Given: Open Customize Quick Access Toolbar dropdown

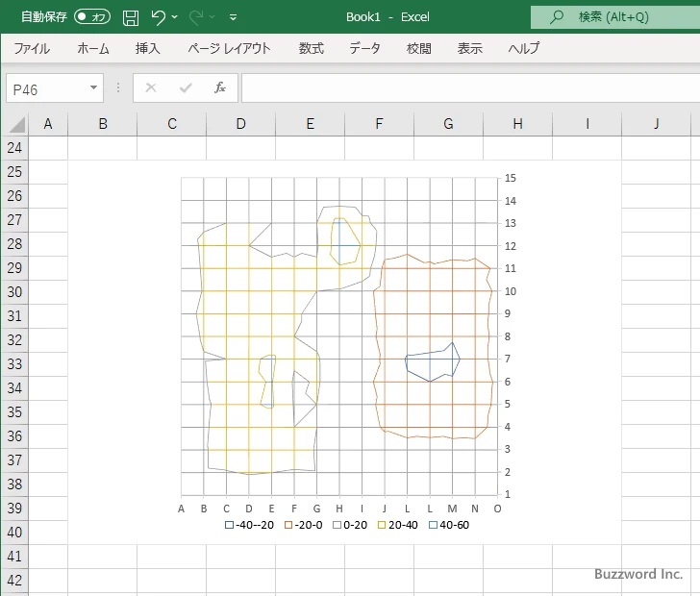Looking at the screenshot, I should tap(233, 17).
